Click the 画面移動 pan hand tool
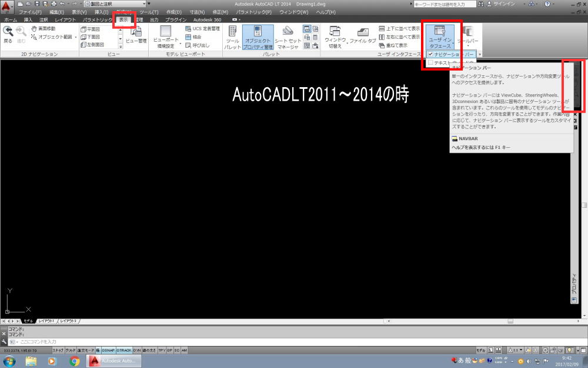The height and width of the screenshot is (368, 588). coord(44,28)
